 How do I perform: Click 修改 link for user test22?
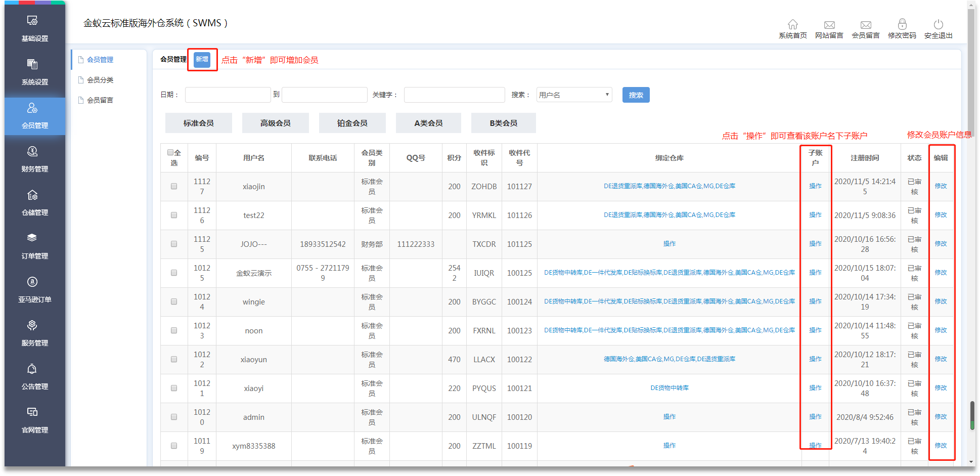point(941,215)
